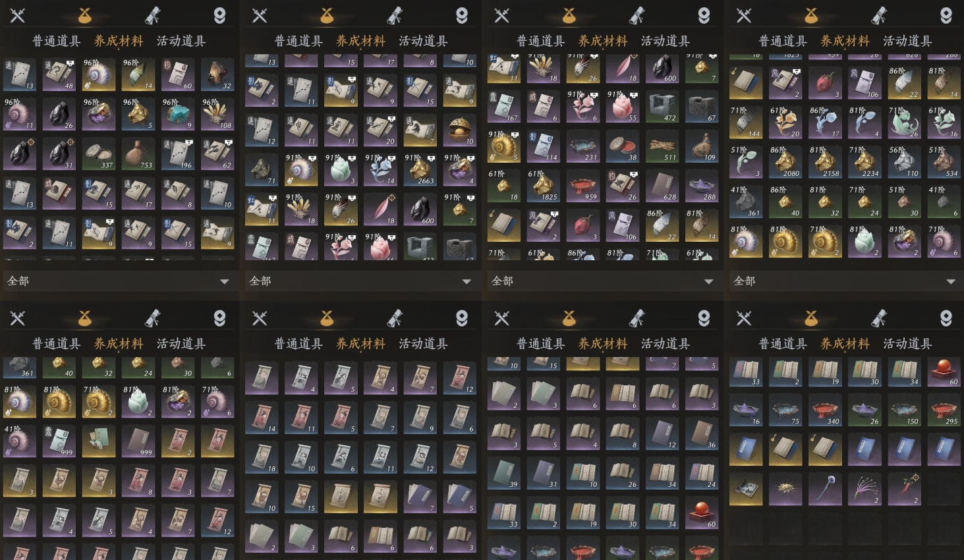Select the jade bud 91阶 item with count 3
Viewport: 964px width, 560px height.
(341, 169)
